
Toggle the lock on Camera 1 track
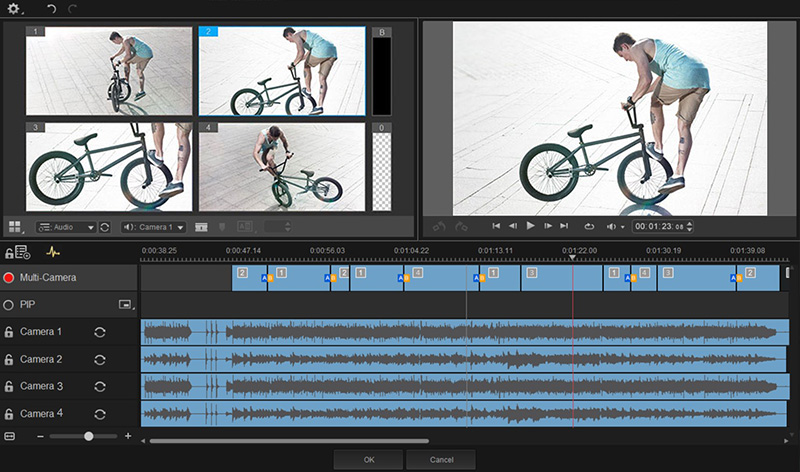coord(9,332)
